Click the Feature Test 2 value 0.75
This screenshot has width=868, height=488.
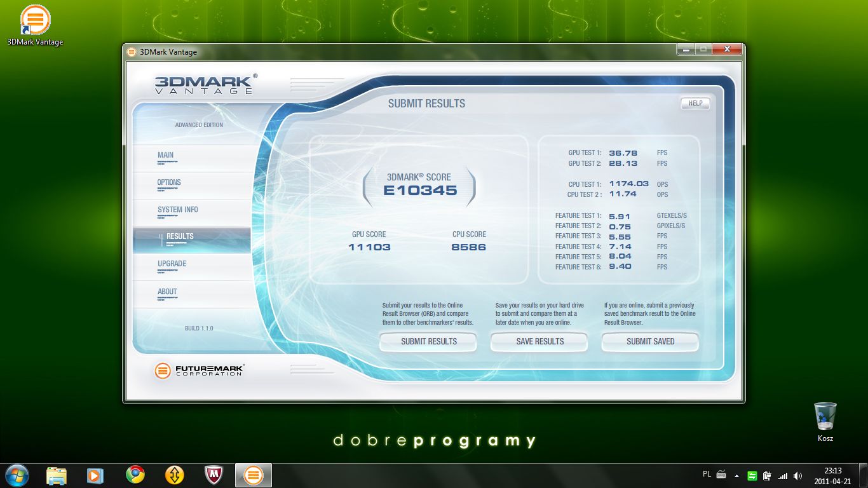click(x=620, y=226)
